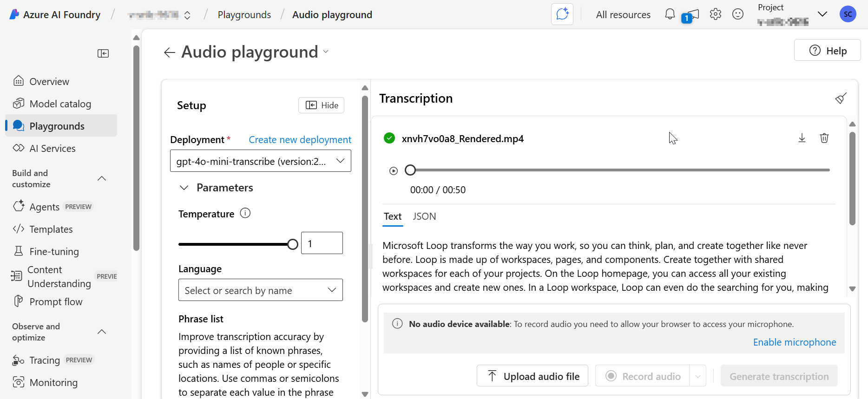Collapse the left navigation sidebar

click(103, 53)
